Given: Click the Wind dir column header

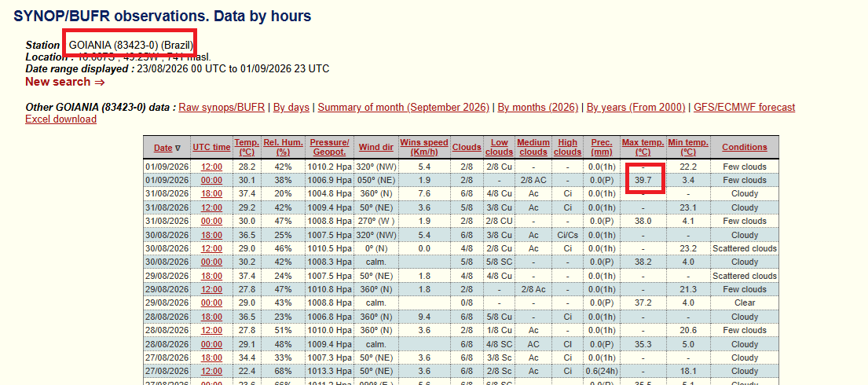Looking at the screenshot, I should pos(376,148).
